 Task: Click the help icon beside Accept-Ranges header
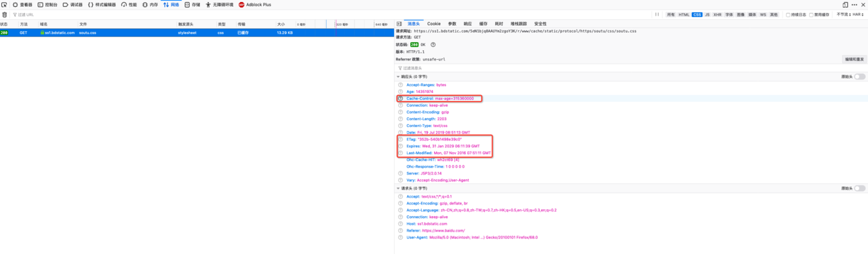point(401,85)
